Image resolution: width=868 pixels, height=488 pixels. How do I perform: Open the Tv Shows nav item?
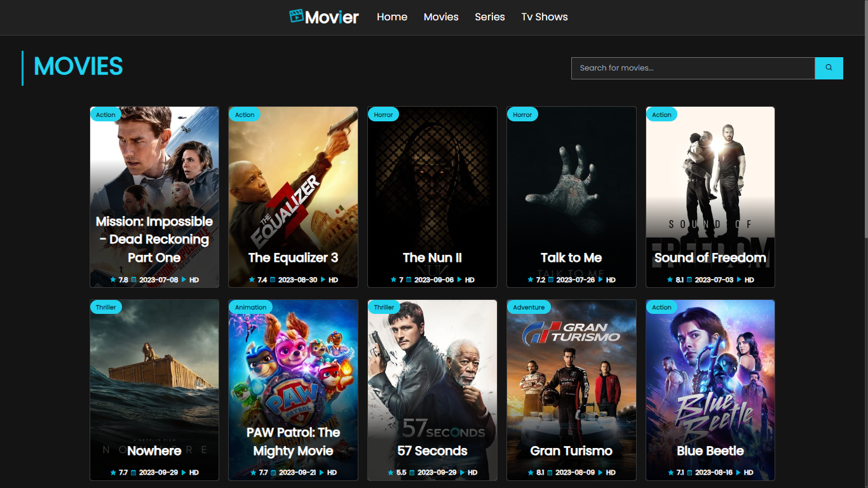[545, 17]
